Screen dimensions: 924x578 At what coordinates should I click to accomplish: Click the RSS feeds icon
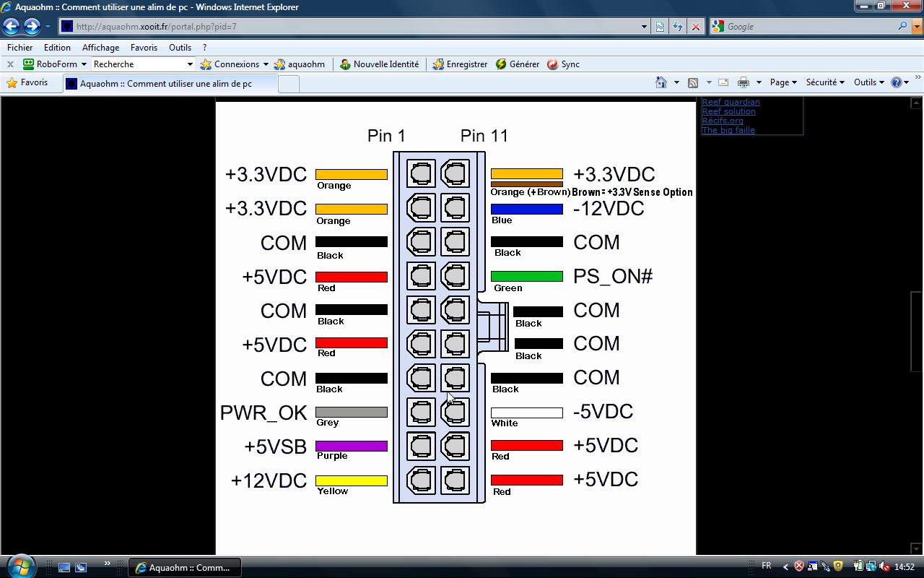(693, 82)
